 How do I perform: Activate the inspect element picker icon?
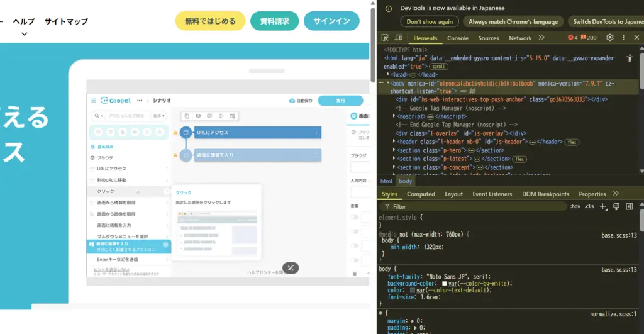385,38
